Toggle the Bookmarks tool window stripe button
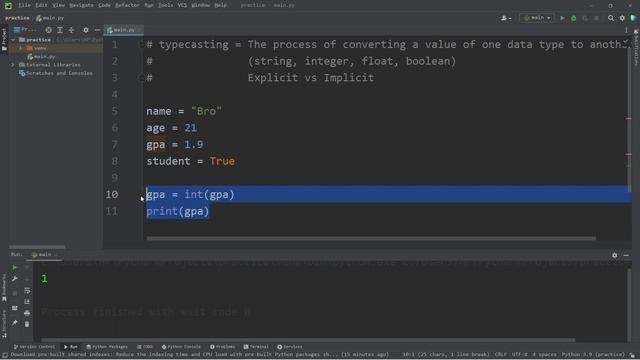Screen dimensions: 640x360 [x=4, y=288]
